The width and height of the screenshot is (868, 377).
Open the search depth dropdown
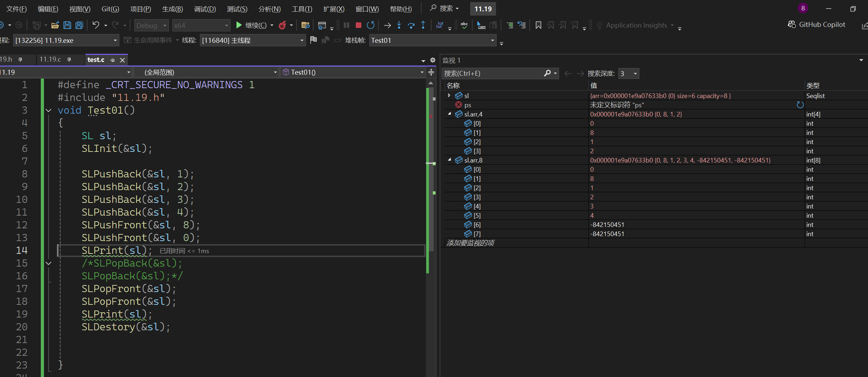629,73
